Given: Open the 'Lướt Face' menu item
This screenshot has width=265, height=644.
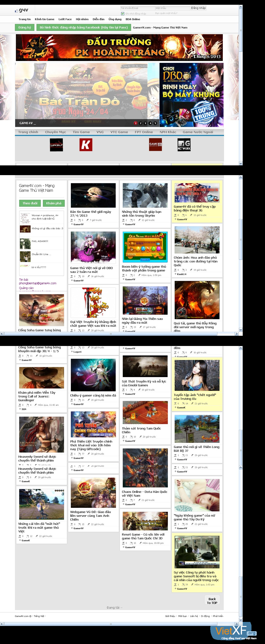Looking at the screenshot, I should click(65, 19).
